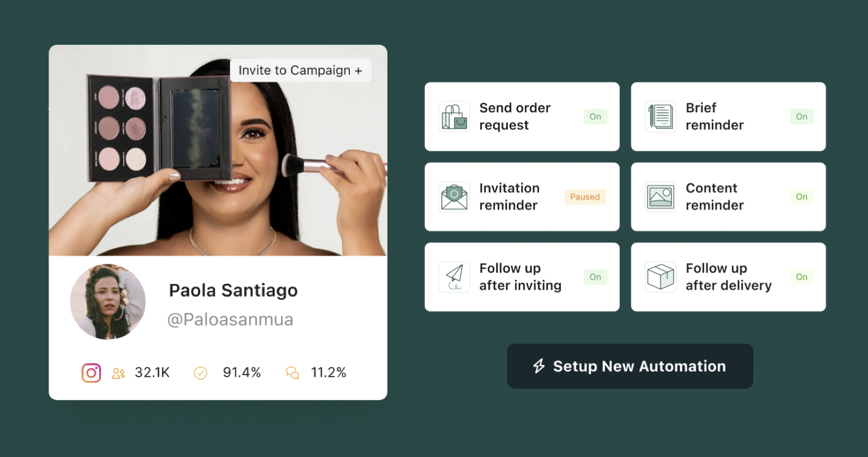The width and height of the screenshot is (868, 457).
Task: Click the document icon beside Brief reminder
Action: (661, 117)
